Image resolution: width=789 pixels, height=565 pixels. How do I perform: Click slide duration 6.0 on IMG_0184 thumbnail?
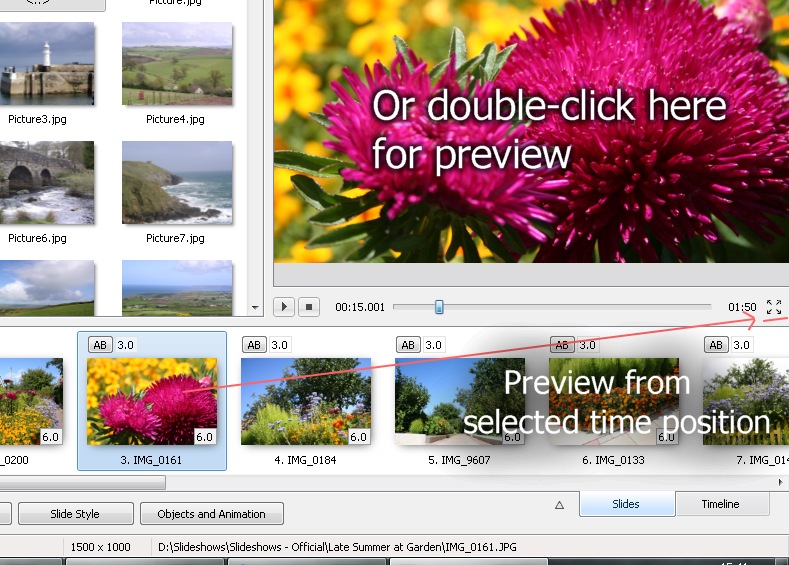click(358, 437)
